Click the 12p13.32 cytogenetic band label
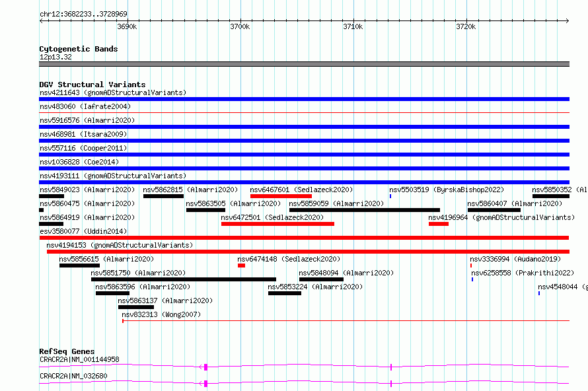Image resolution: width=588 pixels, height=391 pixels. tap(55, 57)
